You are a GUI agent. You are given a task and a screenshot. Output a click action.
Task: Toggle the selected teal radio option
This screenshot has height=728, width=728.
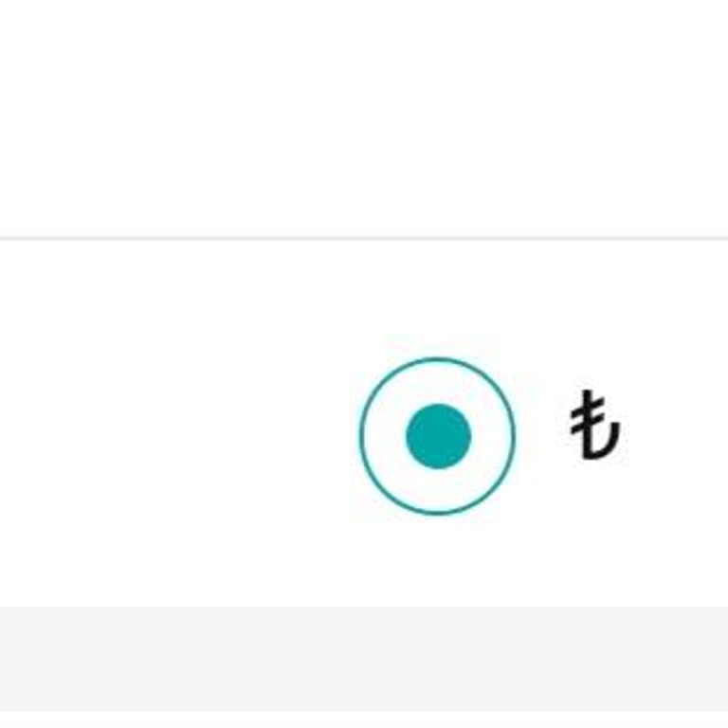437,436
